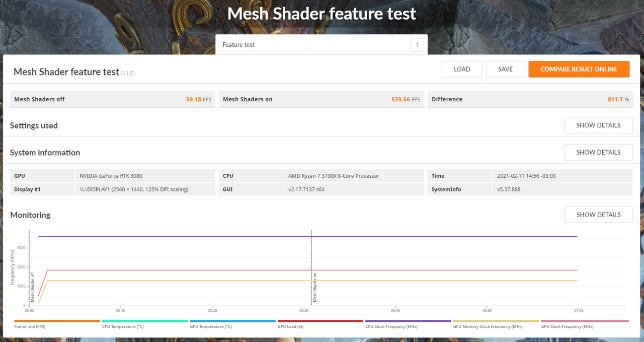Click the LOAD button
This screenshot has height=342, width=644.
point(462,69)
